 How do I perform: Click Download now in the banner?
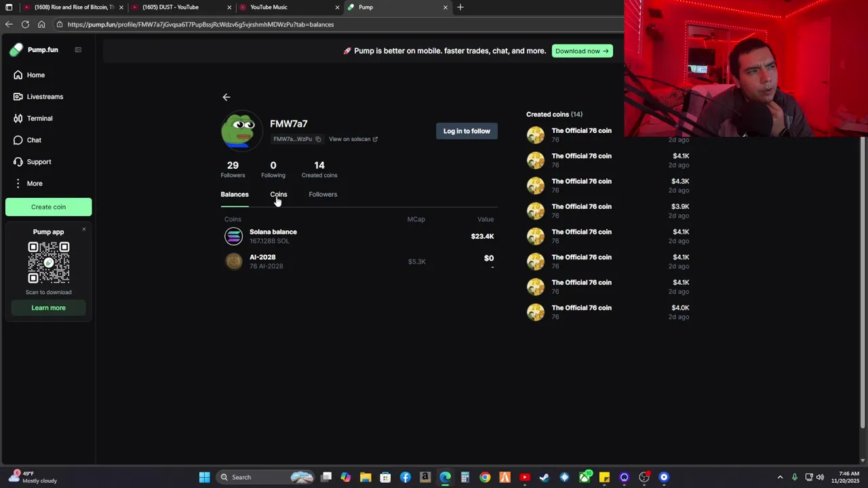click(582, 51)
